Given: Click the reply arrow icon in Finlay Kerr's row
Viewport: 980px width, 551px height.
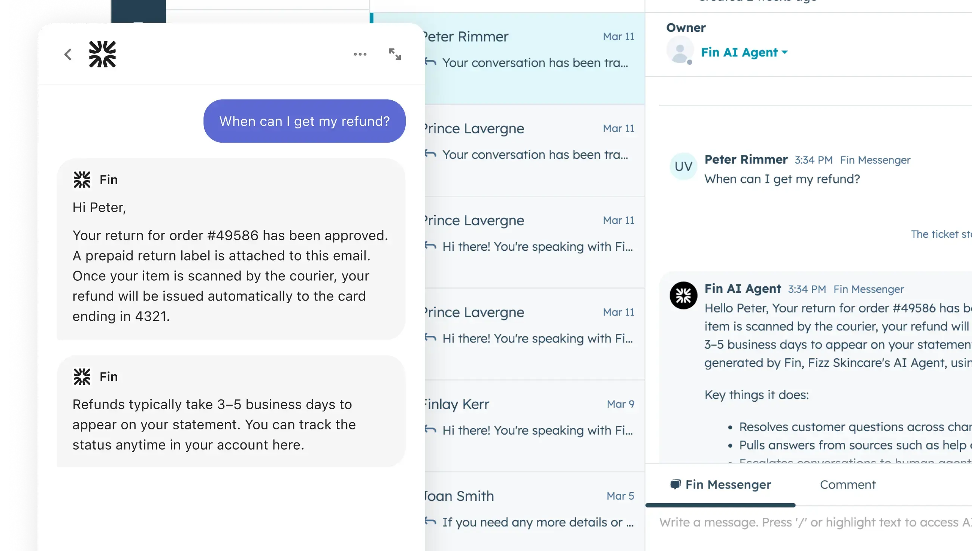Looking at the screenshot, I should (x=431, y=430).
